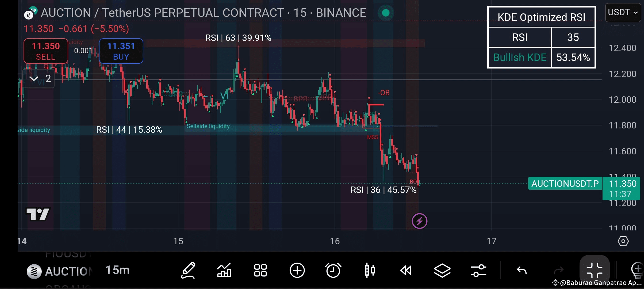
Task: Open the object tree layers icon
Action: (442, 270)
